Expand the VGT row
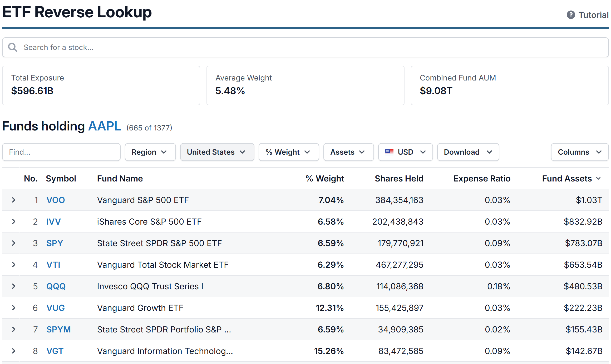The image size is (611, 364). pyautogui.click(x=14, y=351)
